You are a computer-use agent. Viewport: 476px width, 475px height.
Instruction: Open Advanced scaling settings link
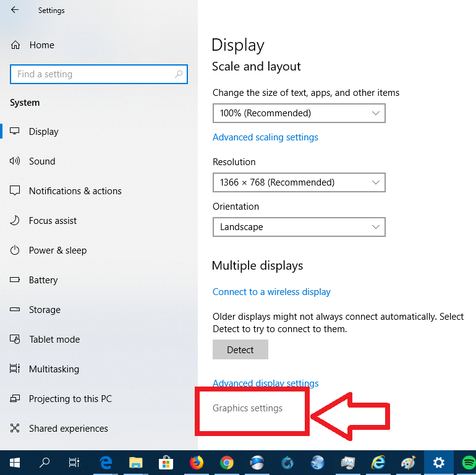point(265,137)
